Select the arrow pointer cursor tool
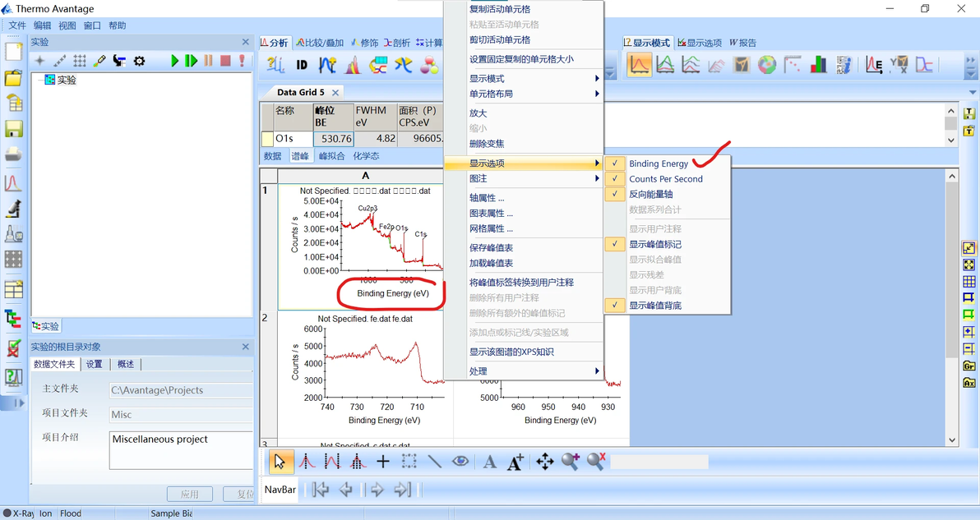The width and height of the screenshot is (980, 520). point(280,462)
